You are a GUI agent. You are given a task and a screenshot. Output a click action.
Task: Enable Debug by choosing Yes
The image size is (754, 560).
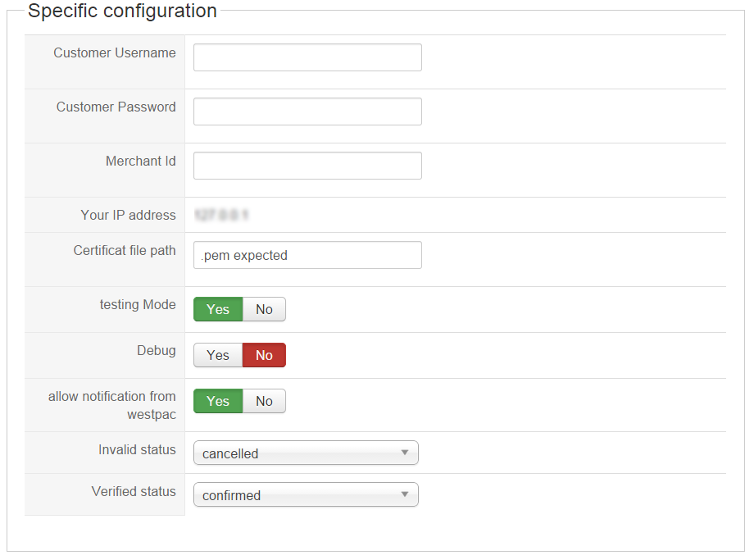[x=218, y=355]
